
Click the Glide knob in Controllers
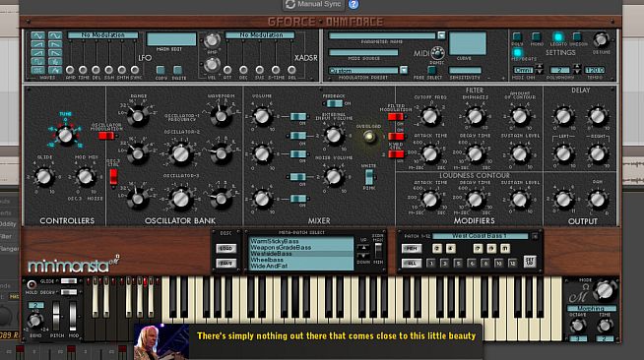pos(44,177)
